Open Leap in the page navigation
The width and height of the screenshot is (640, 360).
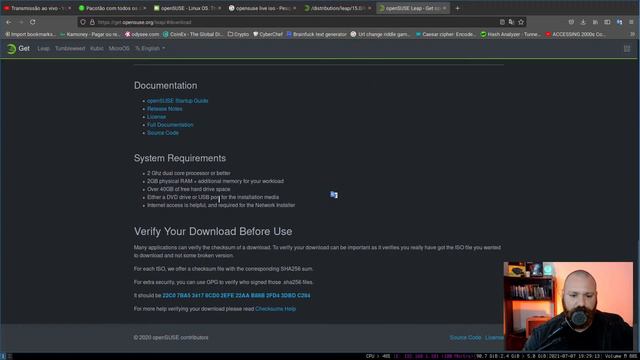point(43,49)
